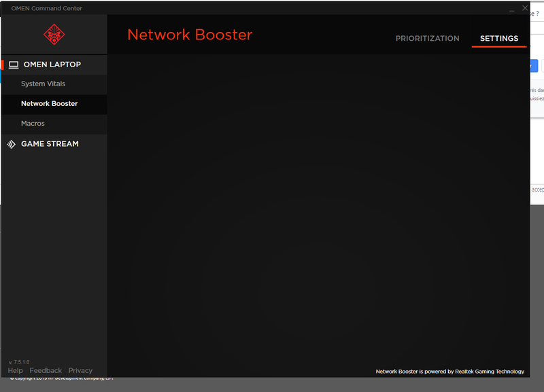Click the red OMEN diamond logo
This screenshot has width=544, height=392.
tap(54, 35)
